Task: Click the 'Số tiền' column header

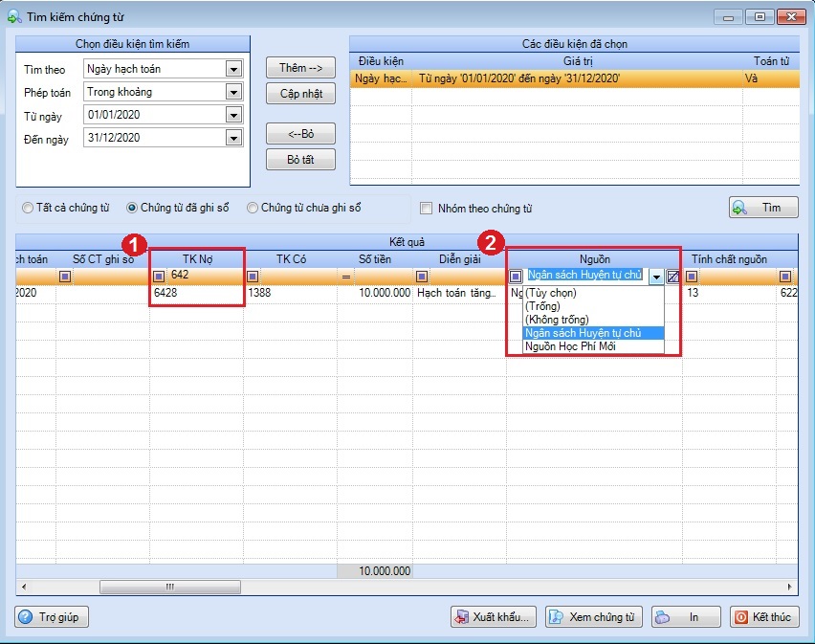Action: click(x=375, y=259)
